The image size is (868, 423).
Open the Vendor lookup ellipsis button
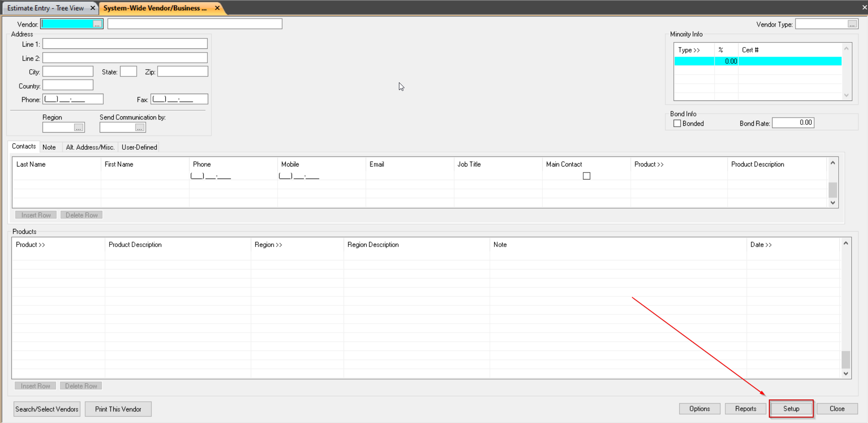tap(97, 24)
